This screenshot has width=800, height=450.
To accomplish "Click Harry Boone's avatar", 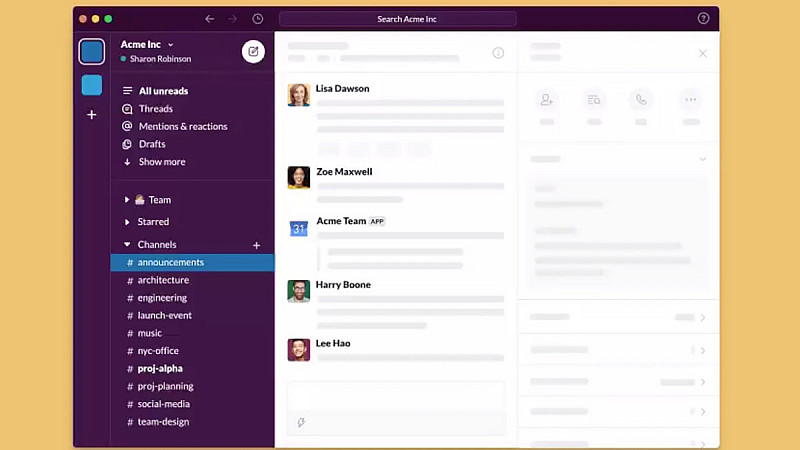I will click(298, 291).
